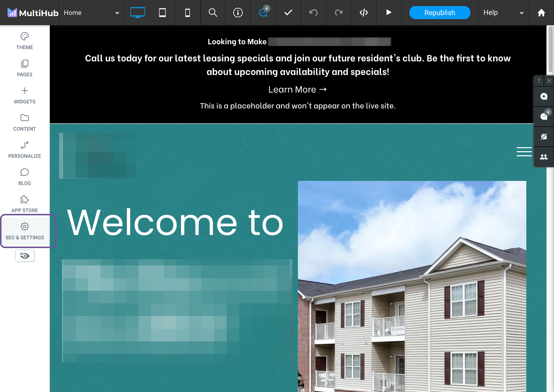This screenshot has width=554, height=392.
Task: Open the Blog panel
Action: click(x=25, y=177)
